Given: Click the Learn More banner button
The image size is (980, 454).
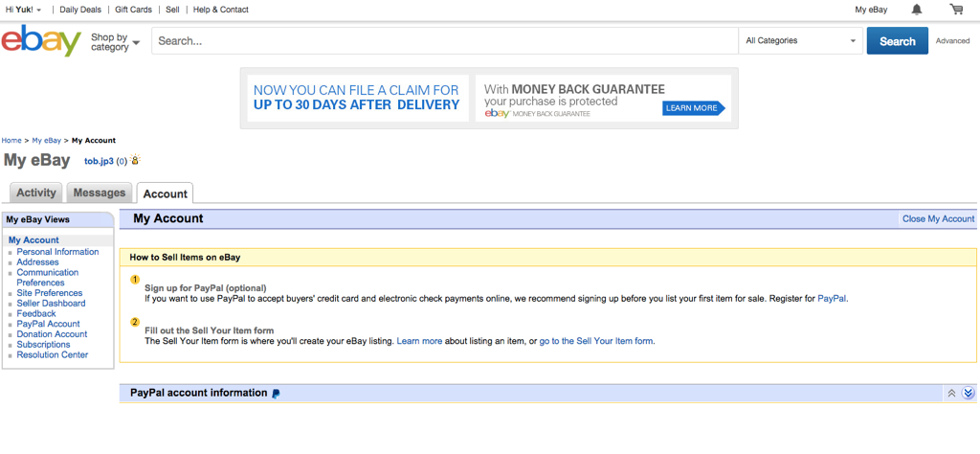Looking at the screenshot, I should coord(692,108).
